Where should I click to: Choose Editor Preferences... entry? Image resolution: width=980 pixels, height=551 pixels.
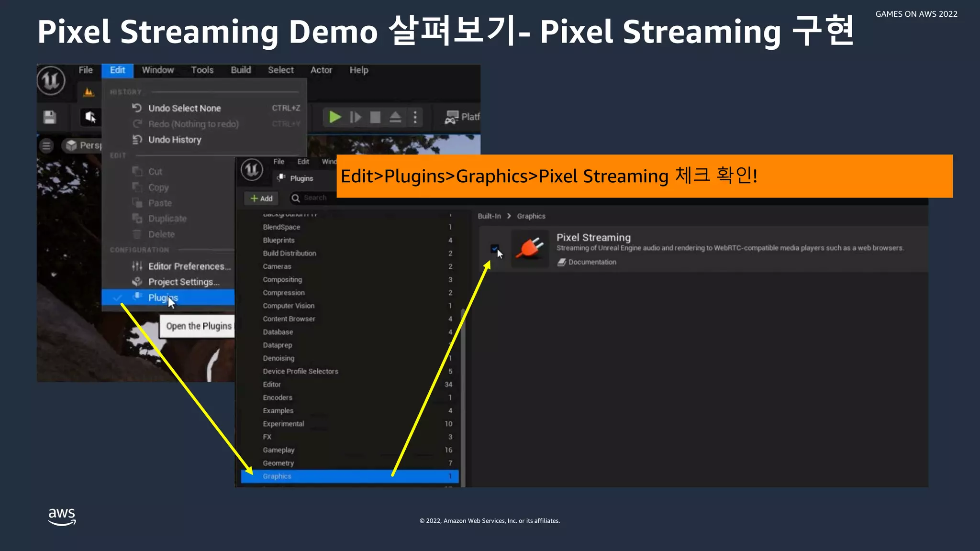click(169, 266)
